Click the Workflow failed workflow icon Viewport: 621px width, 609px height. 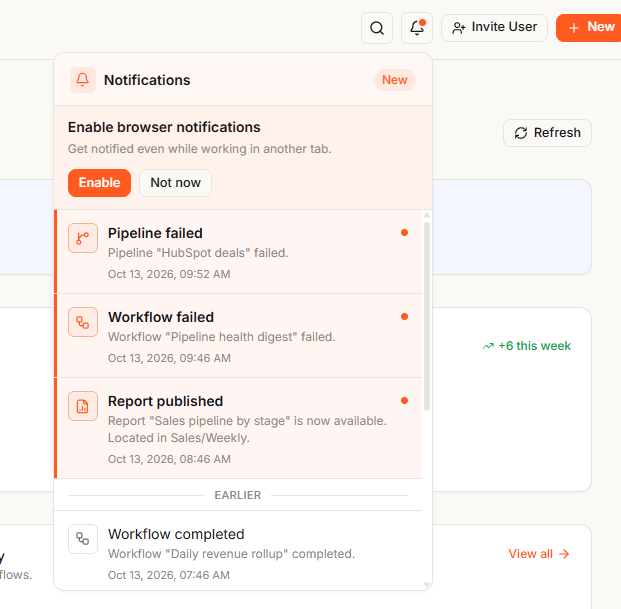point(83,322)
